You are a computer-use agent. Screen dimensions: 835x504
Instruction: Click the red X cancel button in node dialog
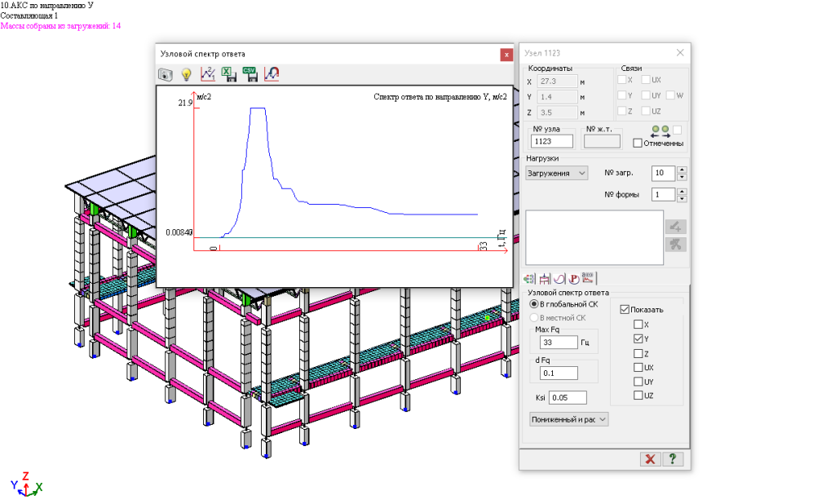tap(650, 459)
